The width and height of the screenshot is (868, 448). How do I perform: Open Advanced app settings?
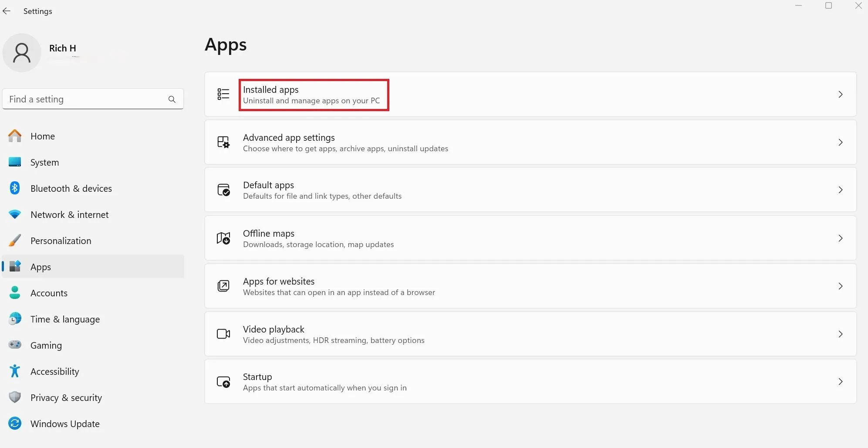pyautogui.click(x=289, y=138)
